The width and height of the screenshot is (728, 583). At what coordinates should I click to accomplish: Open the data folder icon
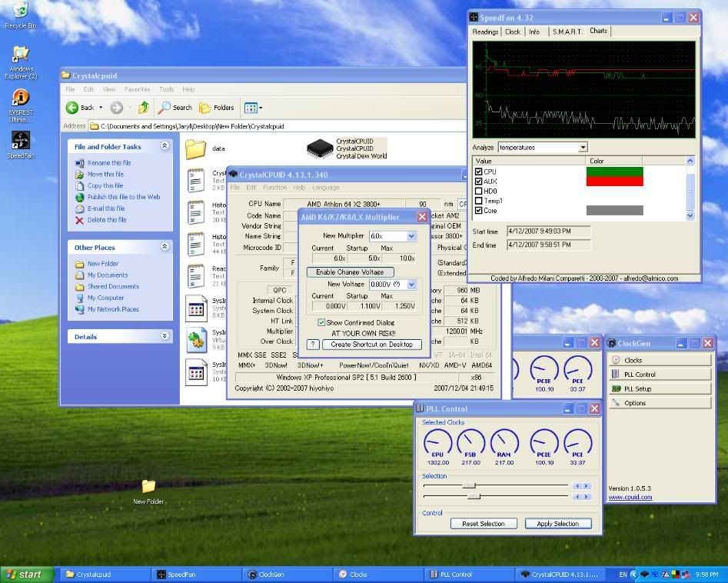pos(195,148)
